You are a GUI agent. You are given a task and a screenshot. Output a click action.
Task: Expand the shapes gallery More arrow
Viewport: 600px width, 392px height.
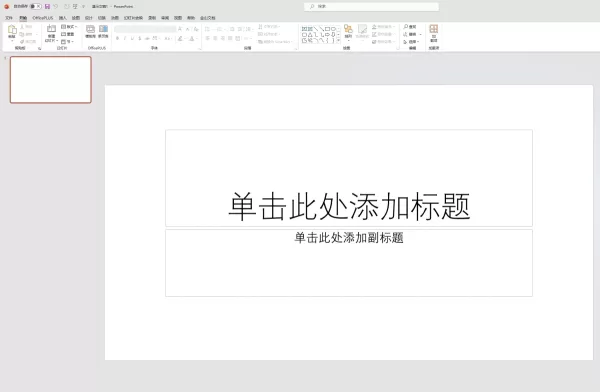338,40
